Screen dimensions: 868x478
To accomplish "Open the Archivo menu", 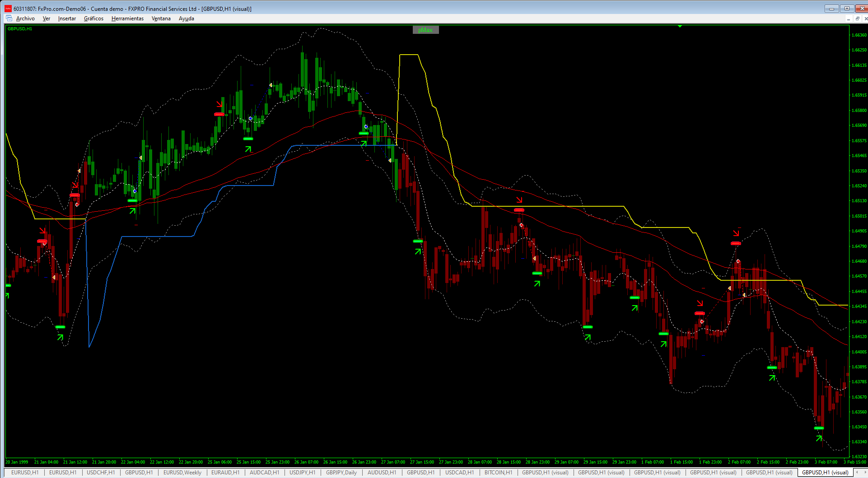I will pyautogui.click(x=25, y=19).
